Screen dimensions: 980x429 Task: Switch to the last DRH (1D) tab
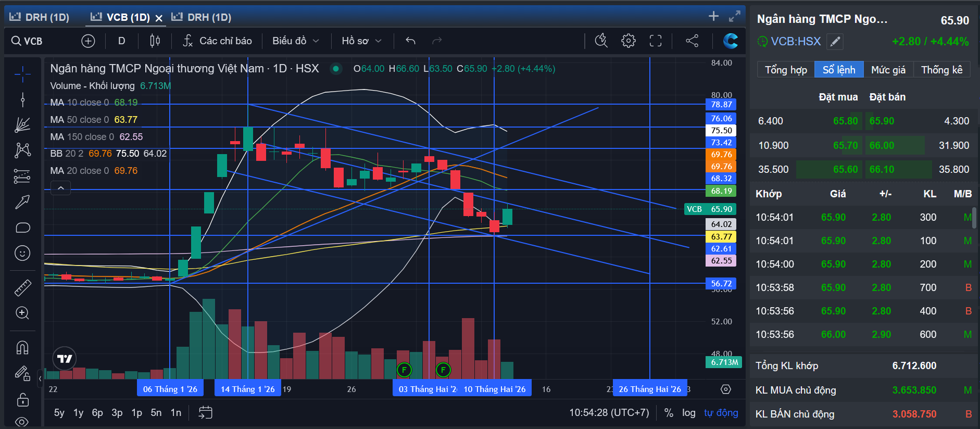click(x=202, y=17)
